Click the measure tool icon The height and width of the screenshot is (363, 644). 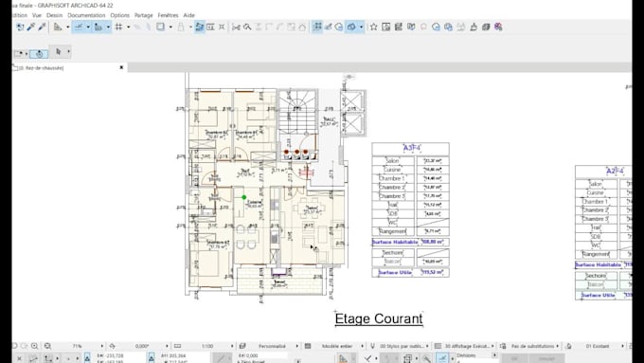329,27
